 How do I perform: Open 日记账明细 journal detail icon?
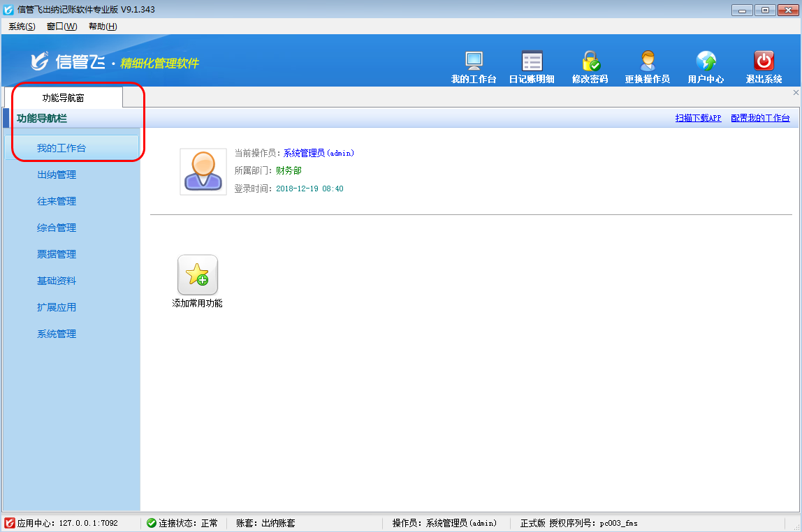(x=532, y=61)
